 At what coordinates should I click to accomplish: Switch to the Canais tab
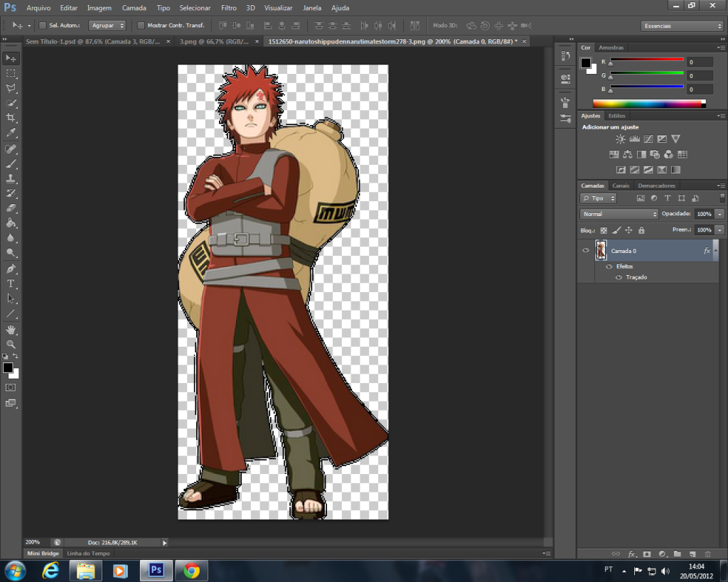click(x=621, y=185)
